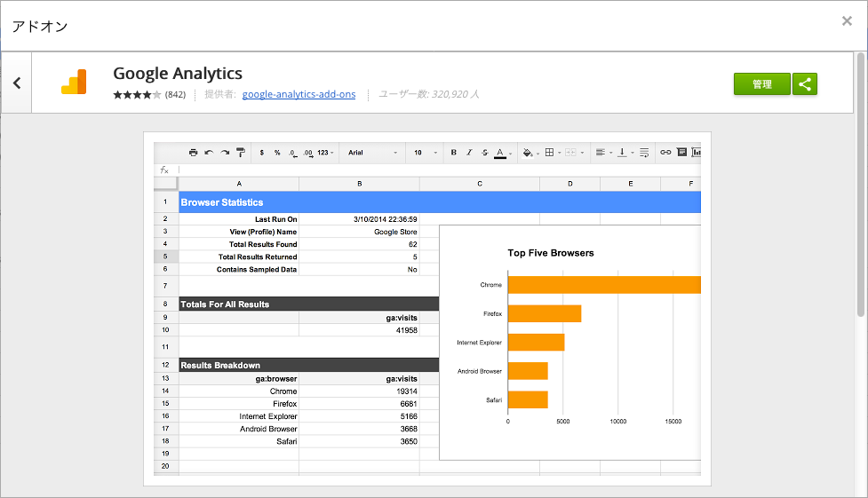Click the Top Five Browsers chart title
868x498 pixels.
[551, 253]
